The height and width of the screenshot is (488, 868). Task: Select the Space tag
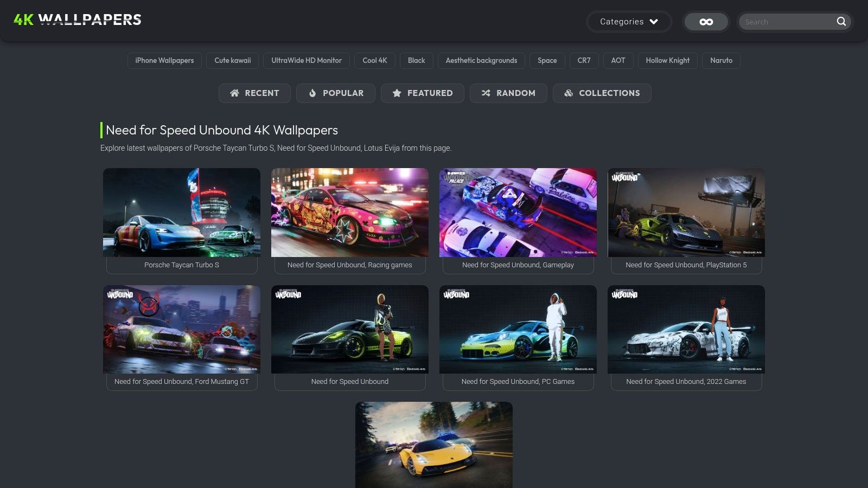[x=547, y=61]
